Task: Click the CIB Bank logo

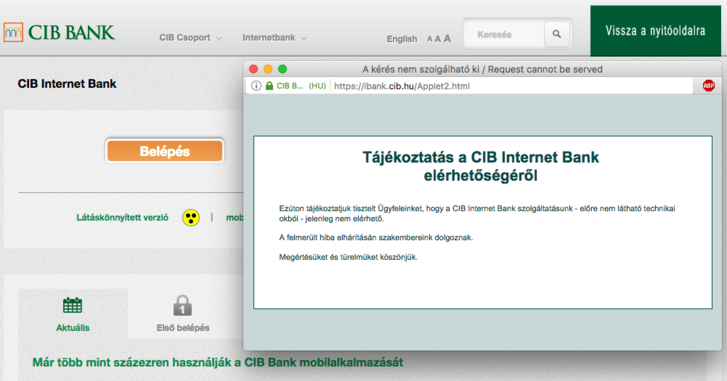Action: (x=59, y=32)
